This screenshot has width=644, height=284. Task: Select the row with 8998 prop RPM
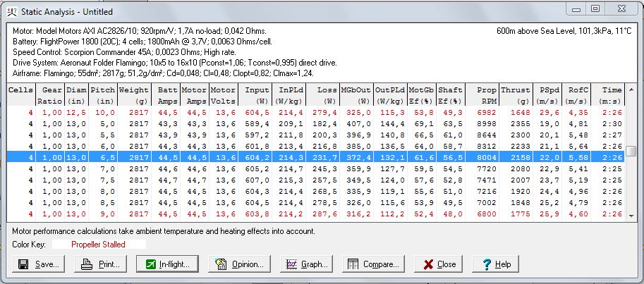click(317, 124)
